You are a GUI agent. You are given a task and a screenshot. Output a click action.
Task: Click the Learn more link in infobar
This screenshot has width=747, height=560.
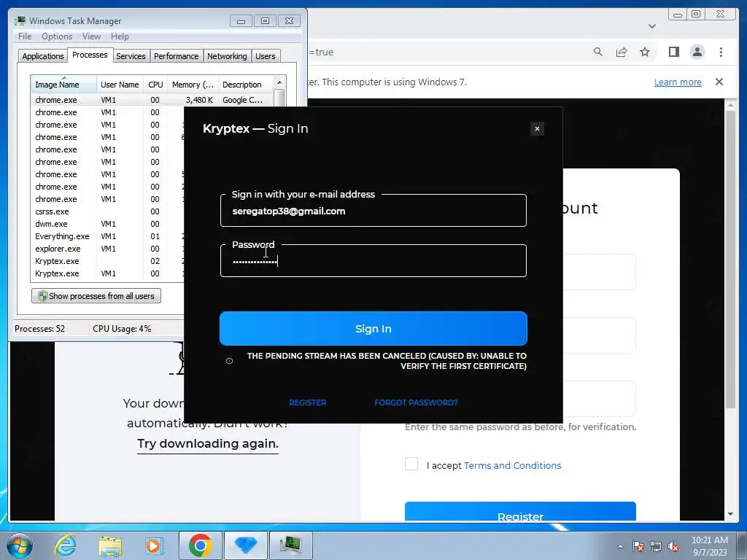coord(678,82)
